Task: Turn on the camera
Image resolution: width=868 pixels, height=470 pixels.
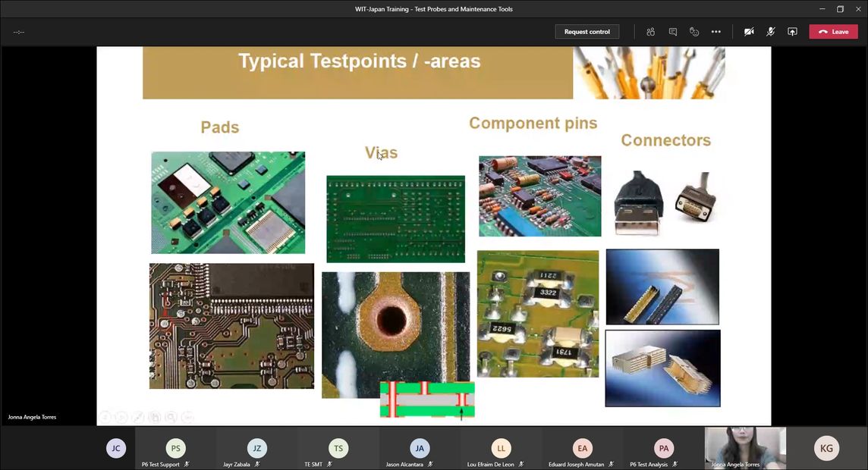Action: (749, 32)
